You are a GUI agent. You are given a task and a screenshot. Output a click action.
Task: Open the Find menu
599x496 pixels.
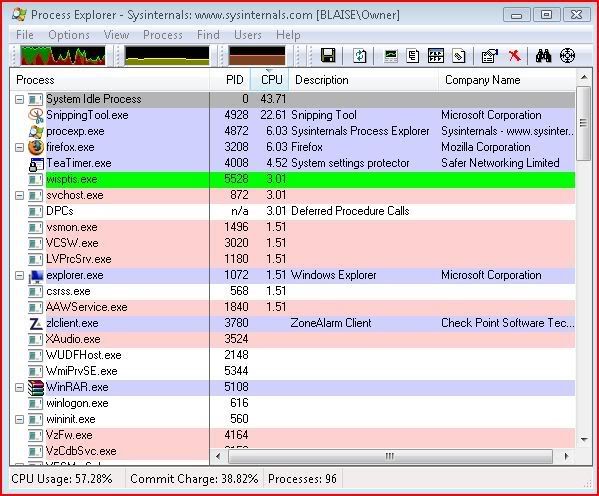[x=208, y=35]
